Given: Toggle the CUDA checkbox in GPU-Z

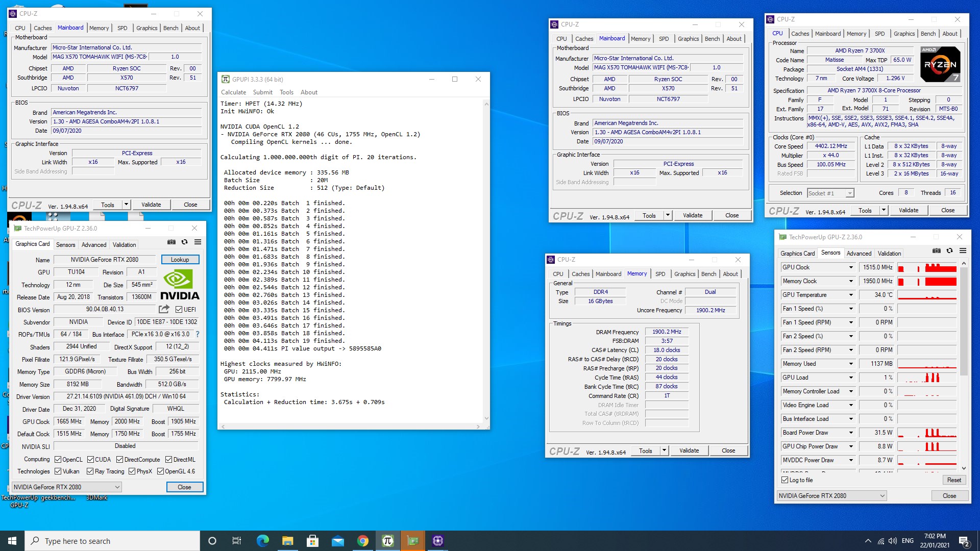Looking at the screenshot, I should coord(90,460).
